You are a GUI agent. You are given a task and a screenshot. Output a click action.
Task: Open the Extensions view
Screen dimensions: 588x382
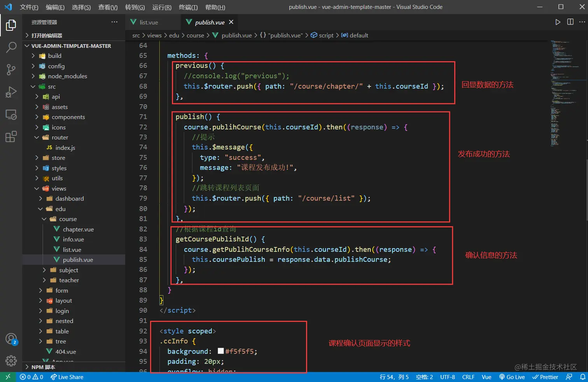point(11,137)
